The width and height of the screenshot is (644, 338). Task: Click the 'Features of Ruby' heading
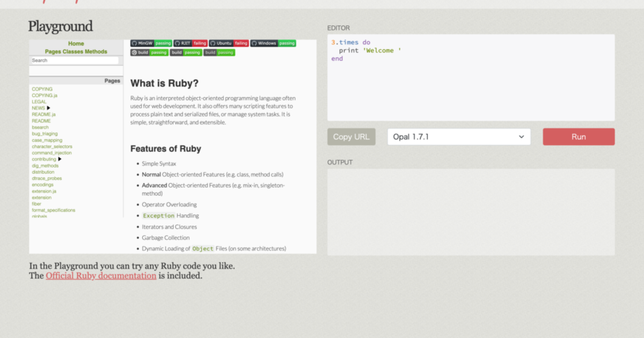pyautogui.click(x=166, y=149)
